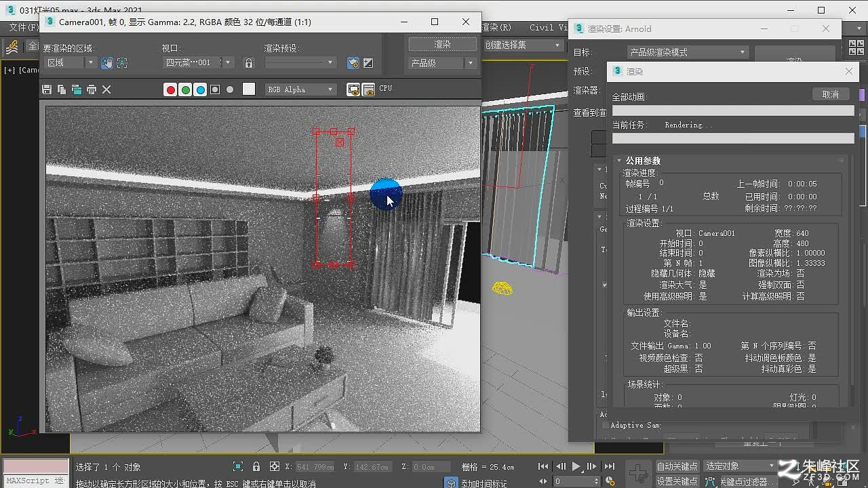
Task: Click the Auto Region Selected icon
Action: coord(122,62)
